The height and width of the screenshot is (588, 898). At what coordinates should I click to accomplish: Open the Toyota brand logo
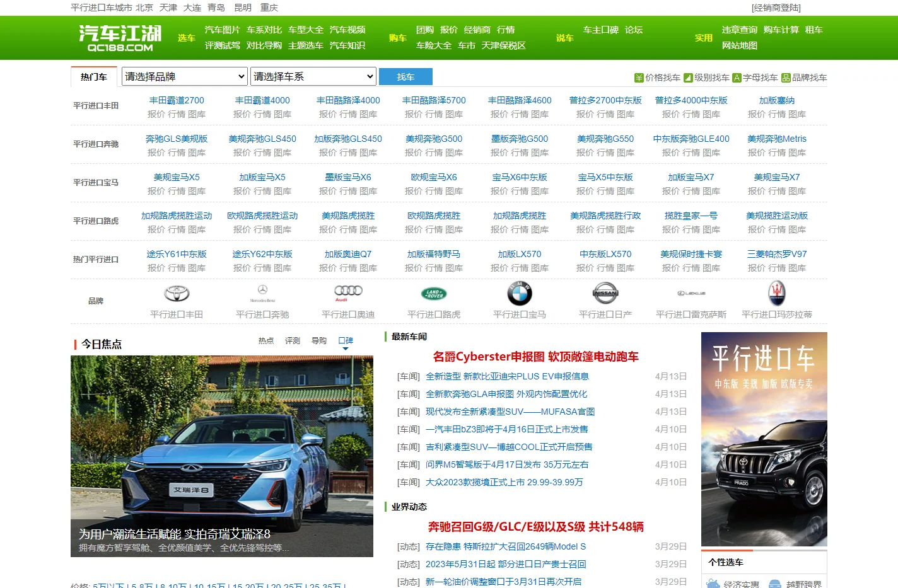(177, 293)
